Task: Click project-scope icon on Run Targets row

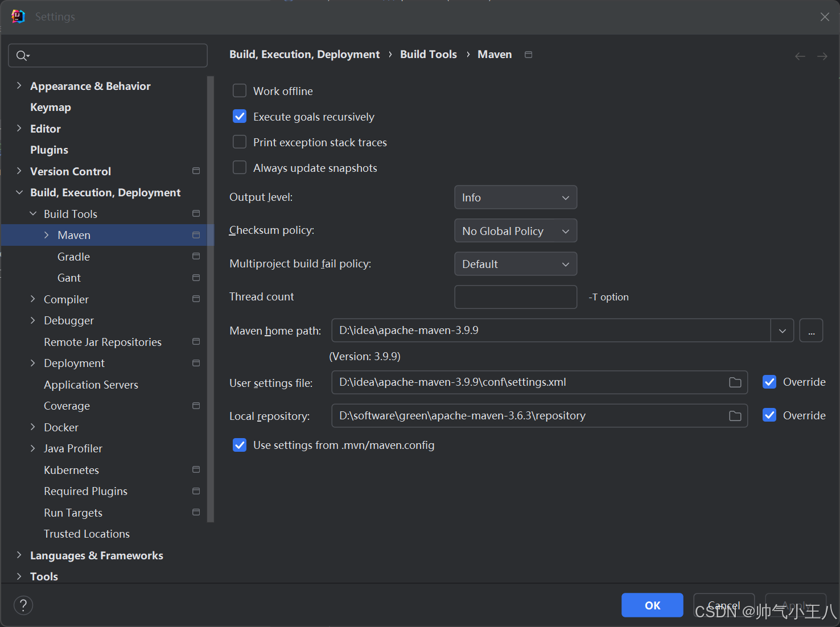Action: [x=196, y=512]
